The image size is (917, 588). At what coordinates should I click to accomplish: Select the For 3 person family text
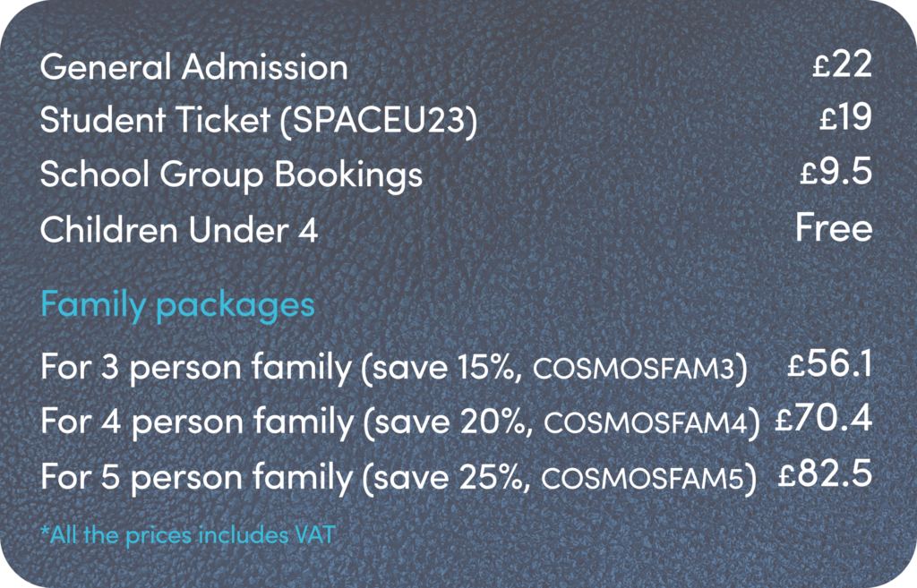(197, 367)
